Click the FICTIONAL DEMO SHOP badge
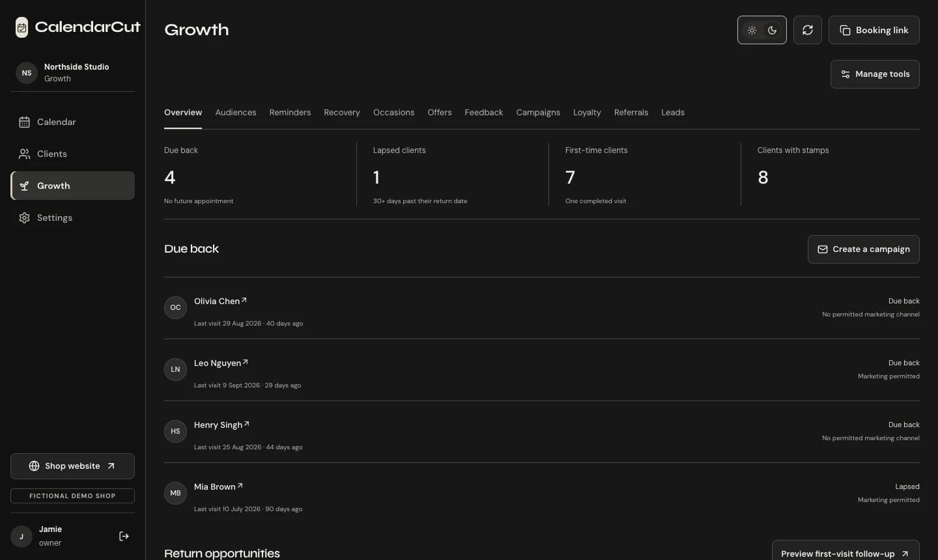The height and width of the screenshot is (560, 938). point(72,496)
